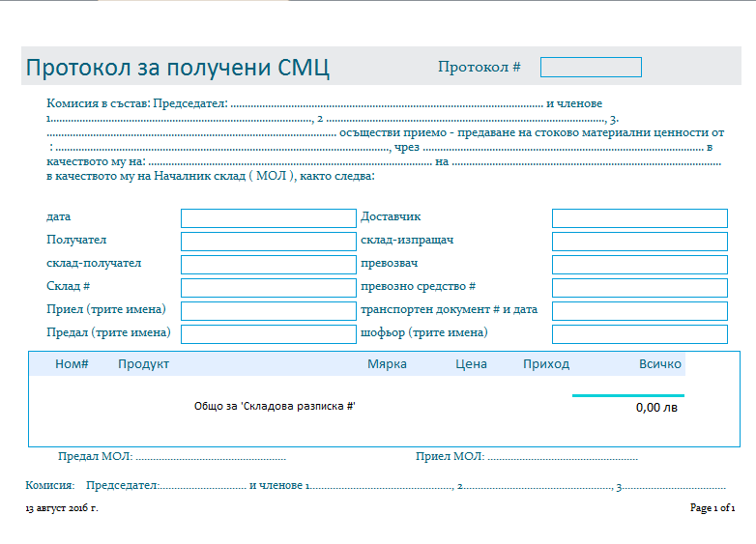Select the превозно средство # field
This screenshot has width=756, height=544.
[640, 288]
